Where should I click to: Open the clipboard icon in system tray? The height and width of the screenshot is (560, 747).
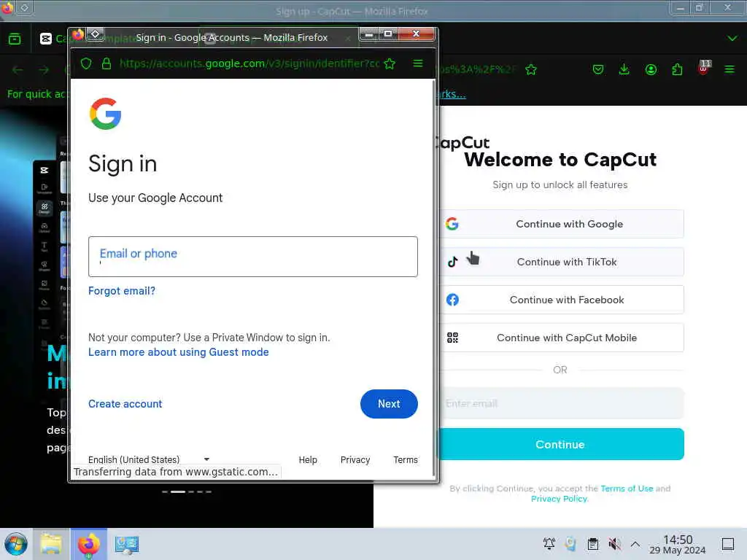593,543
